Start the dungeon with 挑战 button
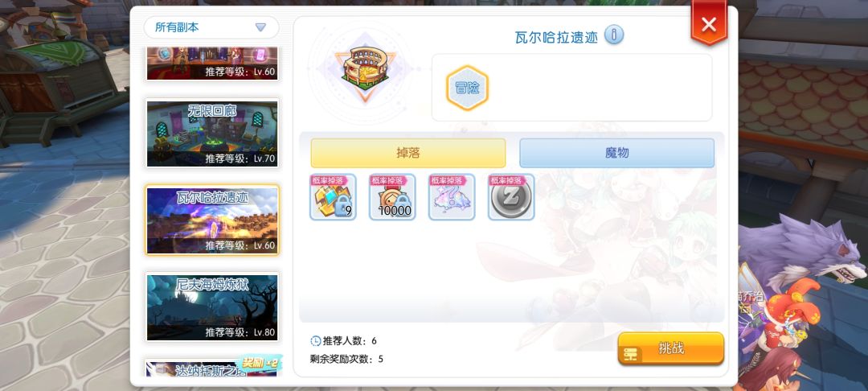Viewport: 868px width, 391px height. pyautogui.click(x=671, y=348)
